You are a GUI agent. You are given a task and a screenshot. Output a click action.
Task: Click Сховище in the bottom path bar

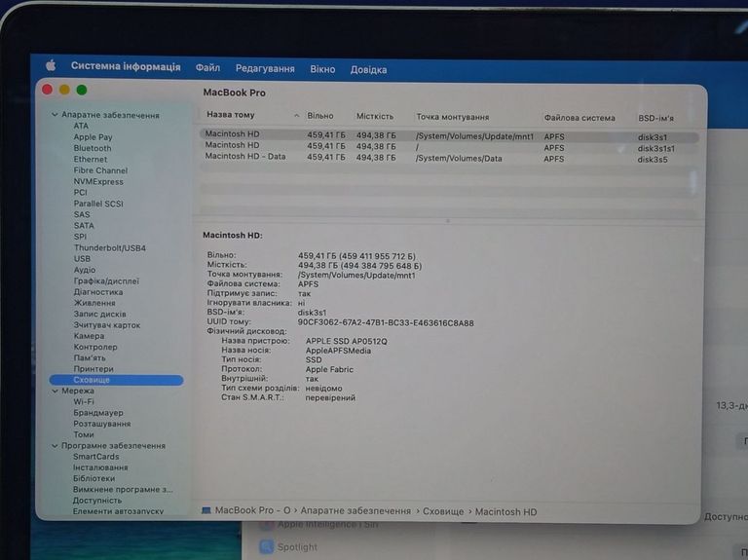click(x=442, y=511)
